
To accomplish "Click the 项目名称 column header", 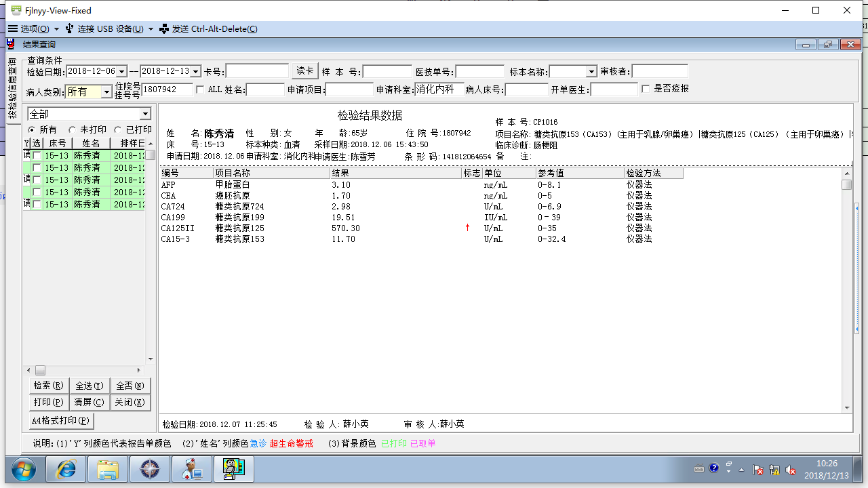I will pyautogui.click(x=271, y=174).
